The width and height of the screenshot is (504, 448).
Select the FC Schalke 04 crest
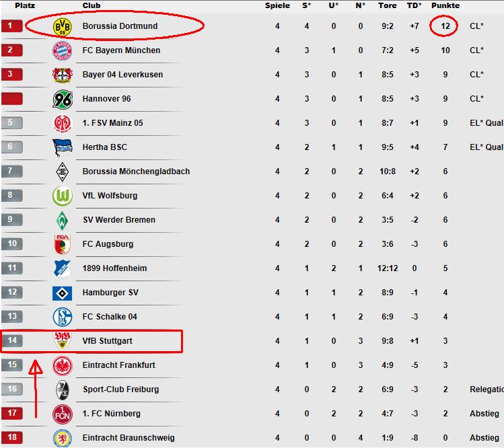tap(62, 317)
